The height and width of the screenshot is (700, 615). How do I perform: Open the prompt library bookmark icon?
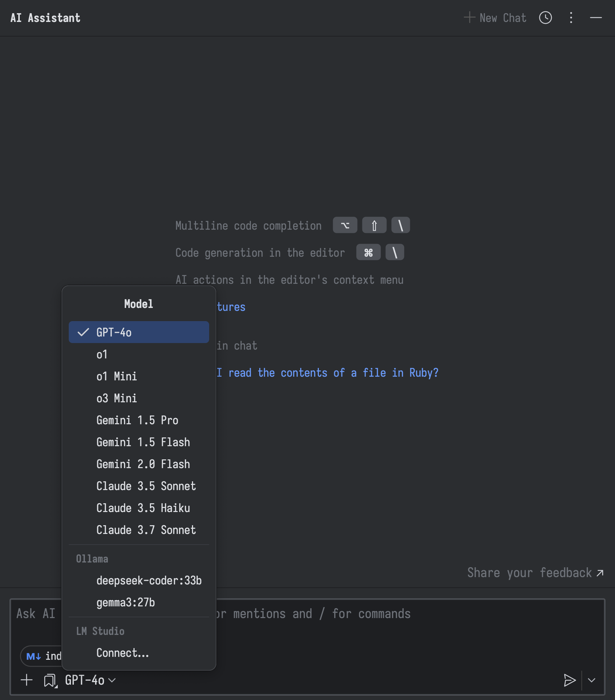point(49,680)
